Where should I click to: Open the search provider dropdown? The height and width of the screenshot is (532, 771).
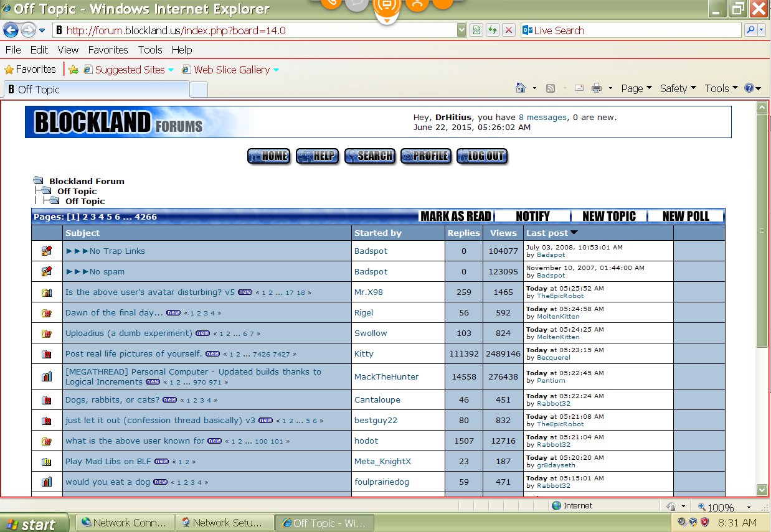coord(762,30)
